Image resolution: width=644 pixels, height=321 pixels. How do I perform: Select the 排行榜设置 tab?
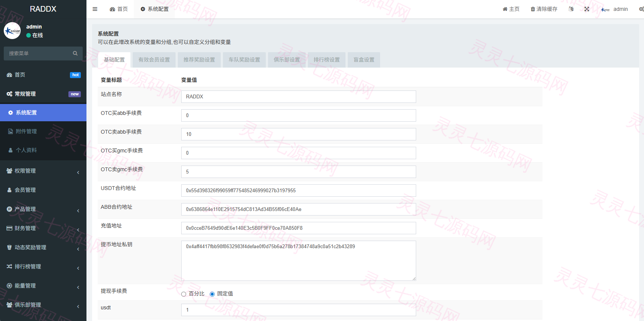[x=327, y=60]
